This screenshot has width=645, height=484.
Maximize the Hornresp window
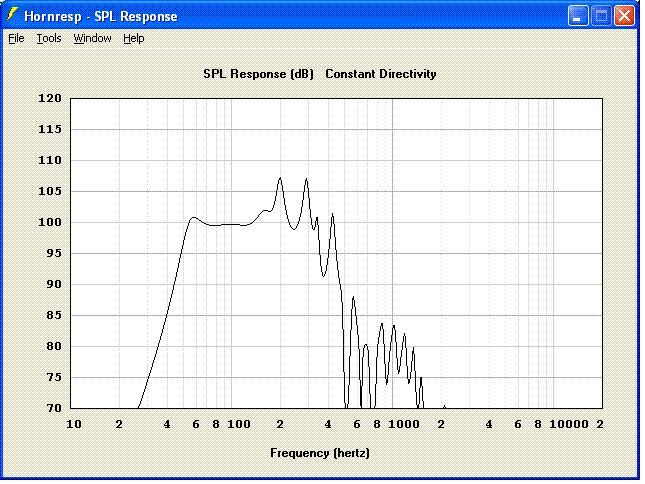point(601,16)
